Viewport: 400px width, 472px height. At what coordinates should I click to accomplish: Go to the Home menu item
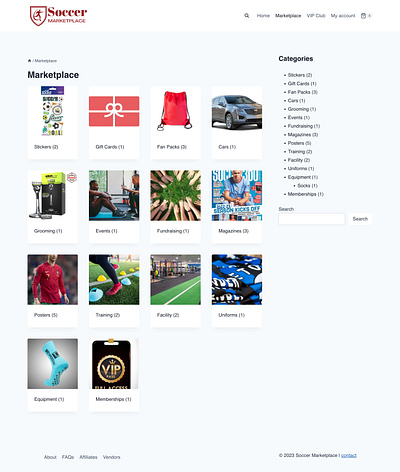coord(263,16)
